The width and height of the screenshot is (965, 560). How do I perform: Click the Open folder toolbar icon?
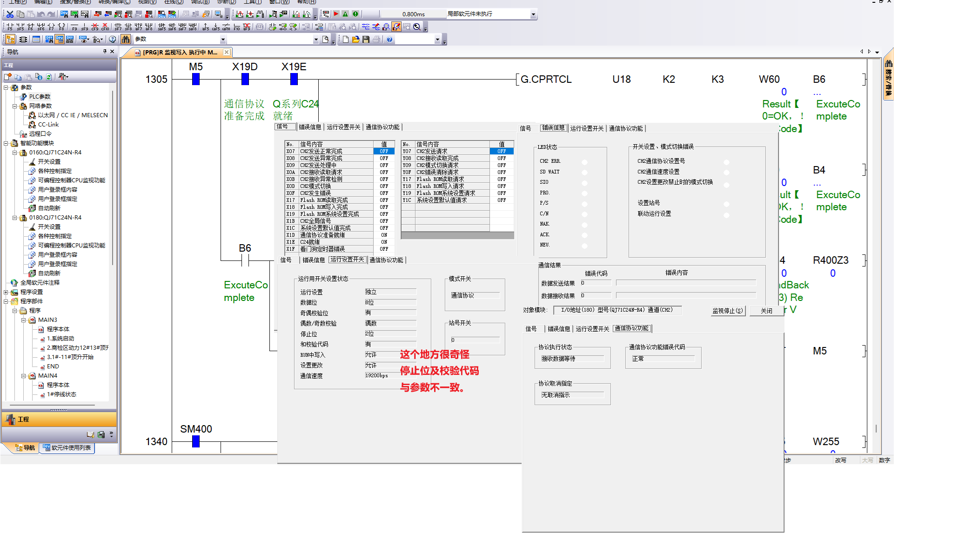(x=356, y=40)
